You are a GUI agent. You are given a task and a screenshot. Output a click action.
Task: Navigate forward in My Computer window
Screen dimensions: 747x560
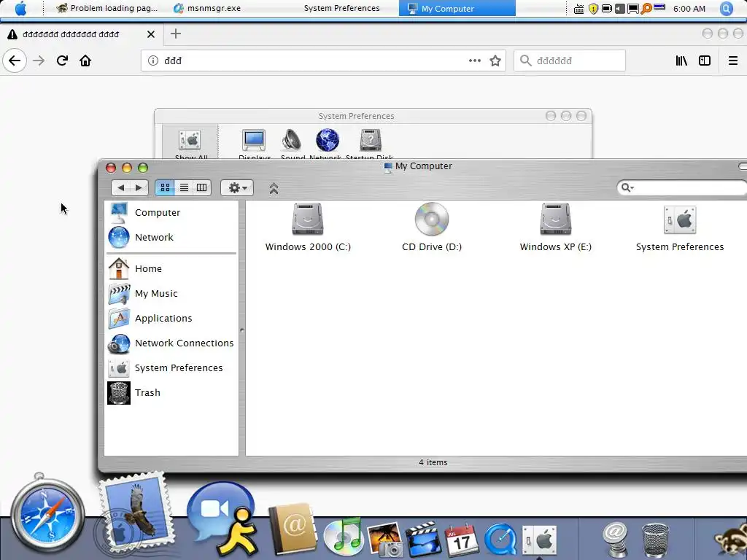(x=139, y=187)
